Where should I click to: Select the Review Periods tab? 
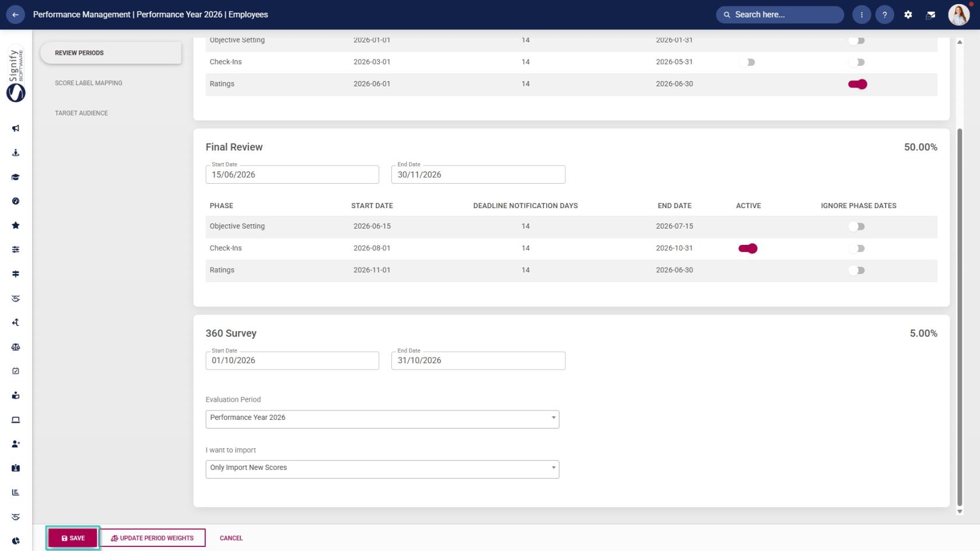point(111,53)
